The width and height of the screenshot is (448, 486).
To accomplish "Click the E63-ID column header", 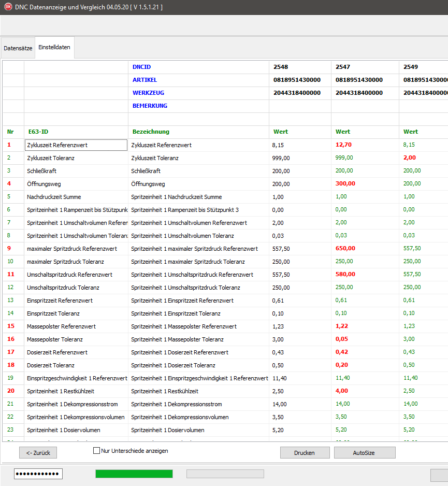I will (38, 132).
